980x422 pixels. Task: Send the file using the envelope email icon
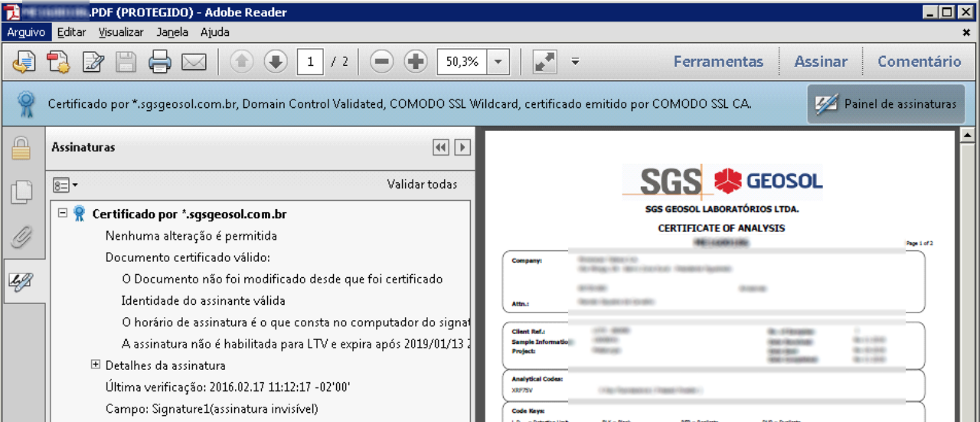tap(194, 62)
